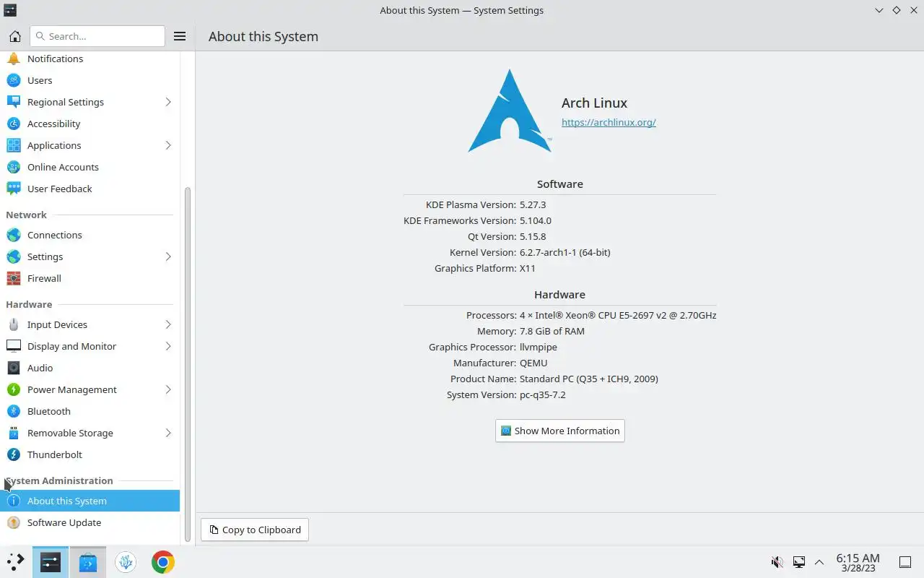The image size is (924, 578).
Task: Click the KDE Plasma Version 5.27.3 value
Action: [533, 204]
